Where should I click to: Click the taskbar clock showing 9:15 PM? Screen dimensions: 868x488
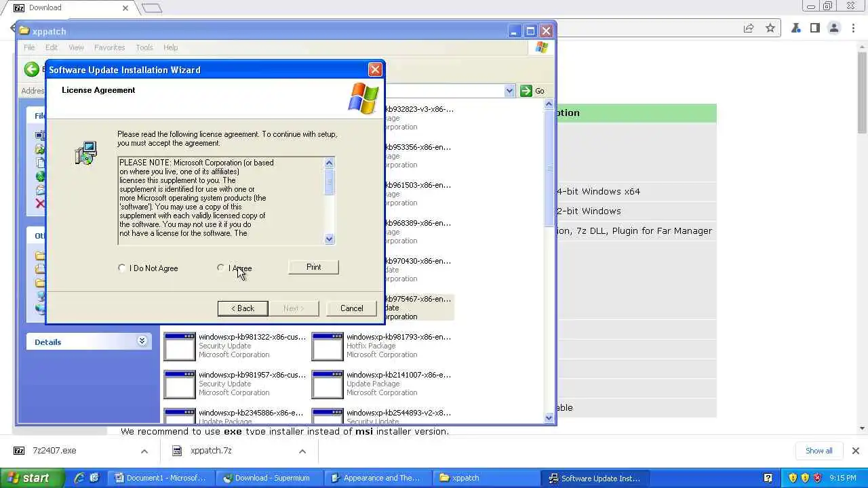coord(842,478)
